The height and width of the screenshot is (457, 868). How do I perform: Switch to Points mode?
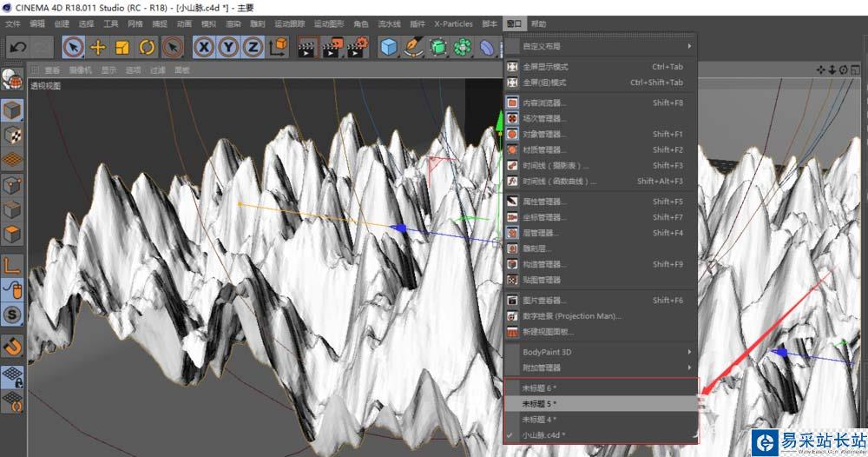click(12, 185)
